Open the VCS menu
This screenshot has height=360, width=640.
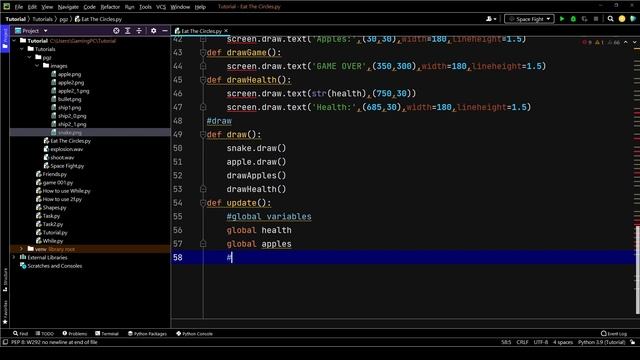tap(161, 7)
